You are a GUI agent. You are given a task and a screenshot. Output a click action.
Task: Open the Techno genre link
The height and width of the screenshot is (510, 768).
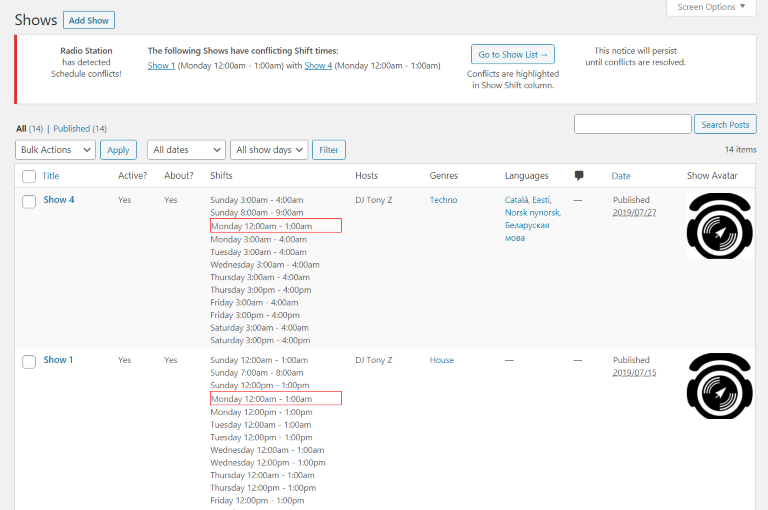[443, 200]
